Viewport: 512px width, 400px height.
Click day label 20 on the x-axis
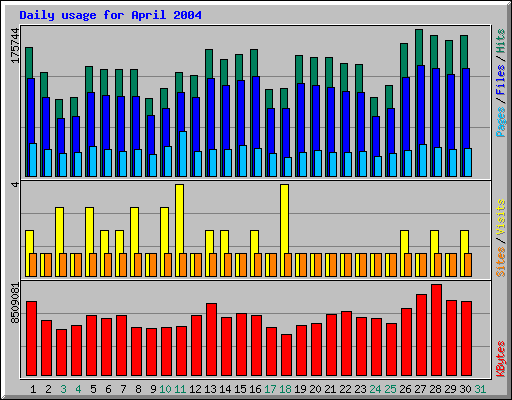pos(315,389)
